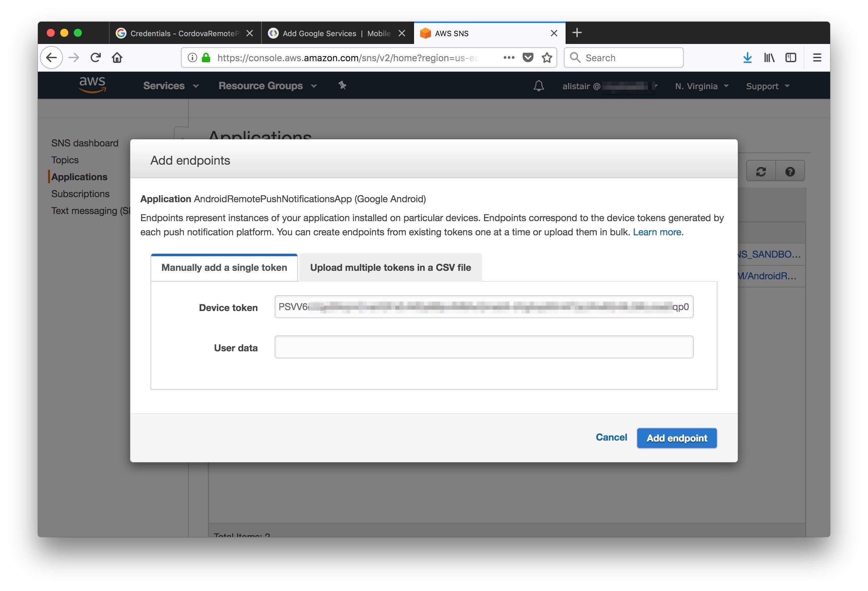This screenshot has width=868, height=591.
Task: Reload the current page
Action: click(96, 57)
